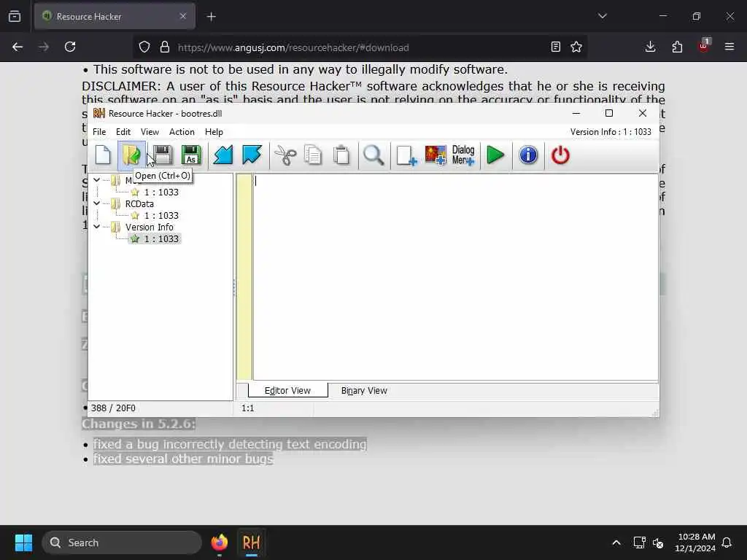Click the tracking protection shield icon
747x560 pixels.
tap(144, 47)
